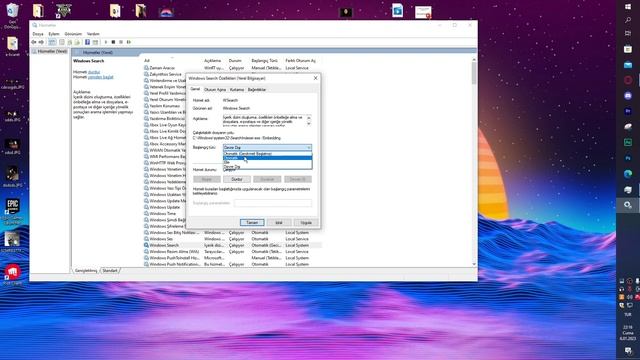
Task: Select Windows Resim Alma (WIA) service row
Action: click(233, 251)
